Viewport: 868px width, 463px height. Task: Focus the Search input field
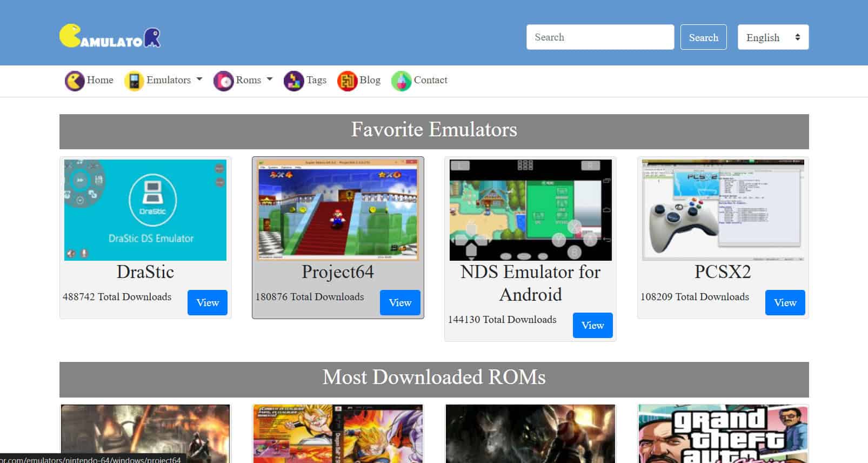(600, 37)
